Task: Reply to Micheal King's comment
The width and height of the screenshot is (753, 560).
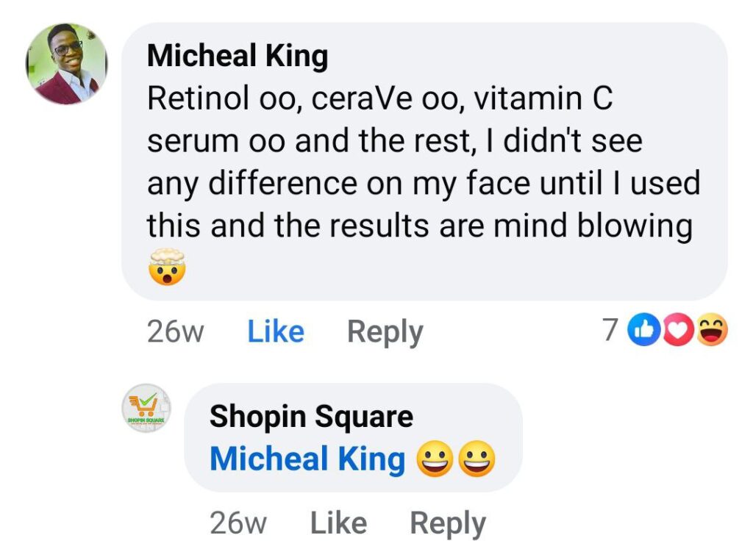Action: coord(385,332)
